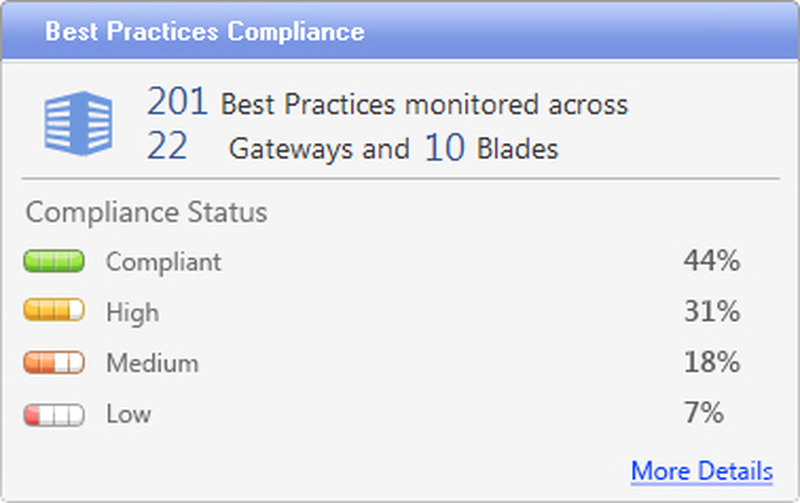This screenshot has height=503, width=800.
Task: Click the blue gateway building icon
Action: point(78,124)
